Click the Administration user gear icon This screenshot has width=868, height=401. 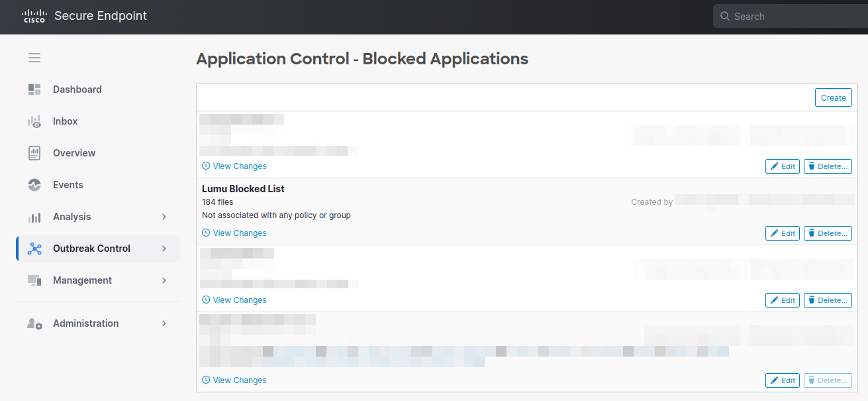(x=34, y=323)
